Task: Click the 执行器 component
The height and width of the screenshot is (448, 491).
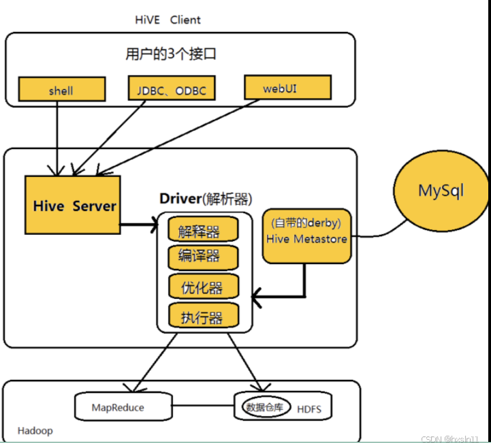Action: [204, 315]
